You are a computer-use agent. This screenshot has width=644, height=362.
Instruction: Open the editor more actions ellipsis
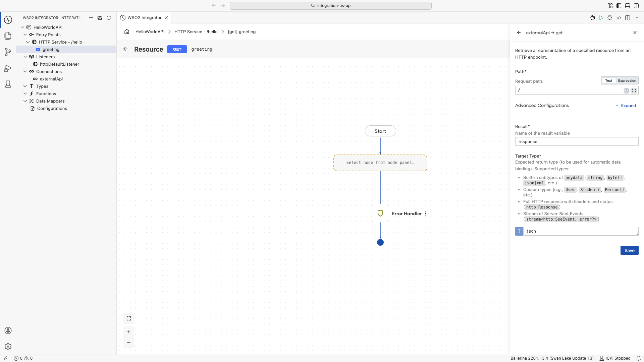636,18
